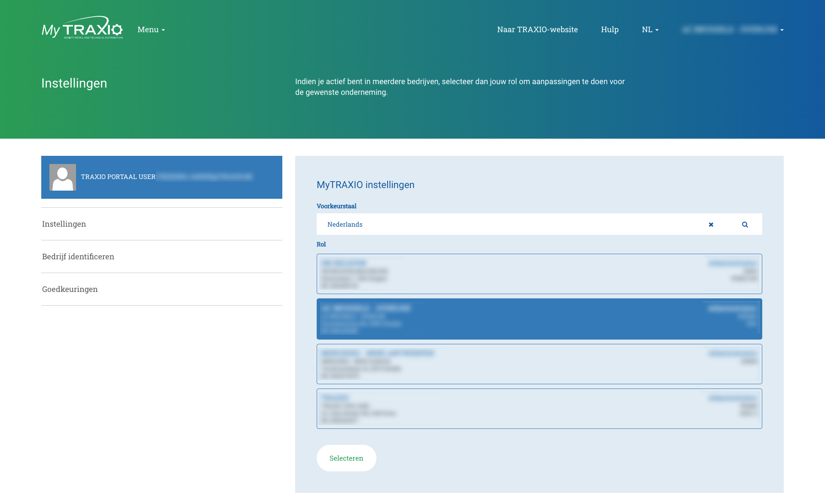Click the TRAXIO PORTAAL USER header
The height and width of the screenshot is (504, 825).
click(x=162, y=177)
